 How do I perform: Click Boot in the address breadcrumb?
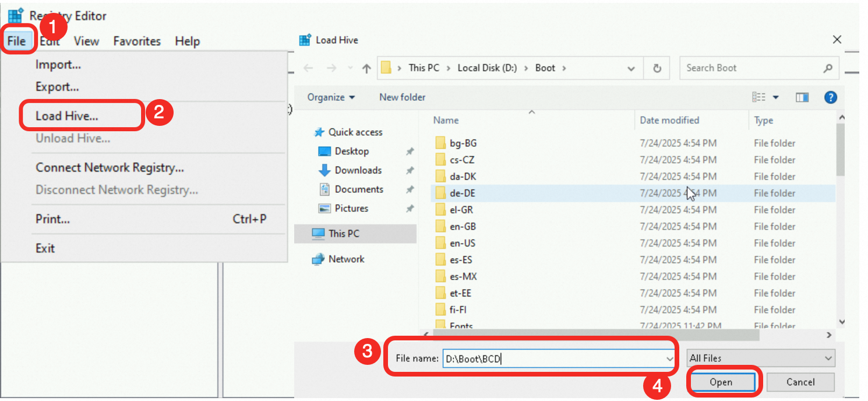click(x=545, y=68)
